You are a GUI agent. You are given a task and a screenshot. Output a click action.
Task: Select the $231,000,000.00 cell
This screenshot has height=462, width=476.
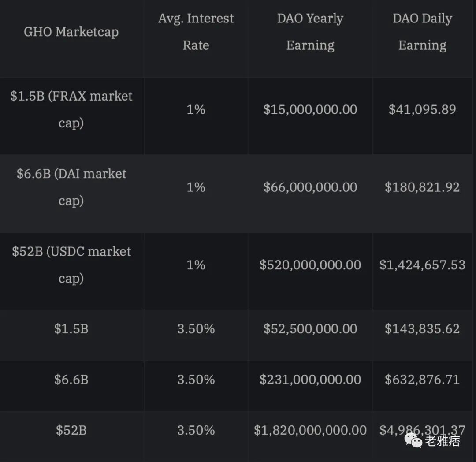tap(310, 379)
